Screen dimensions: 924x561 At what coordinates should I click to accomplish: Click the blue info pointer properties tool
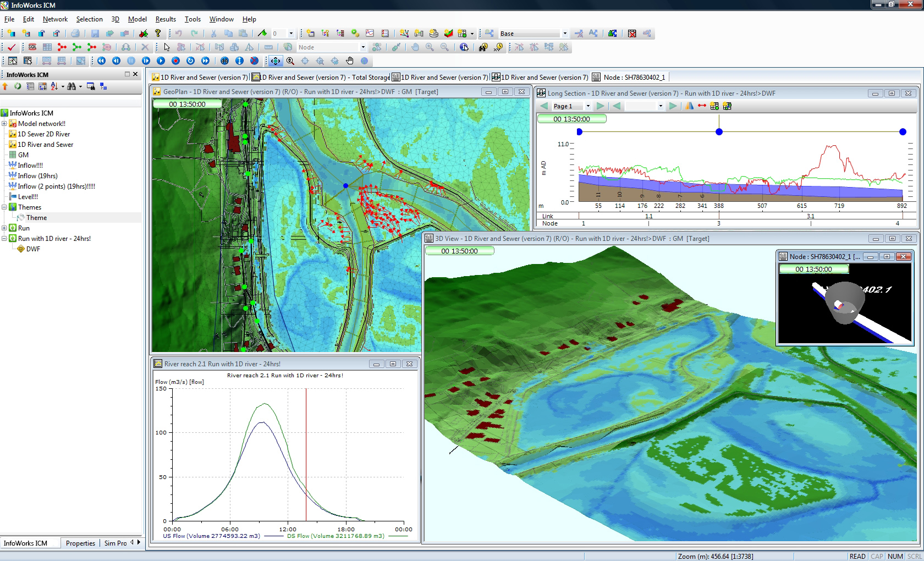tap(464, 47)
